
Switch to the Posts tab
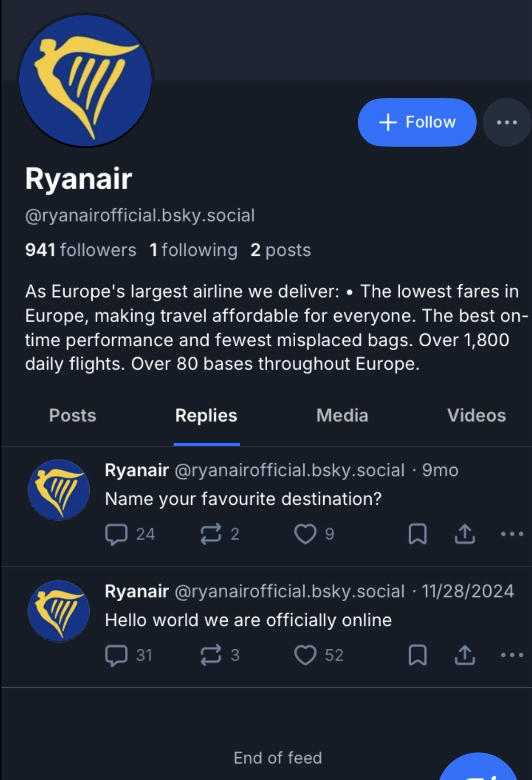[73, 416]
